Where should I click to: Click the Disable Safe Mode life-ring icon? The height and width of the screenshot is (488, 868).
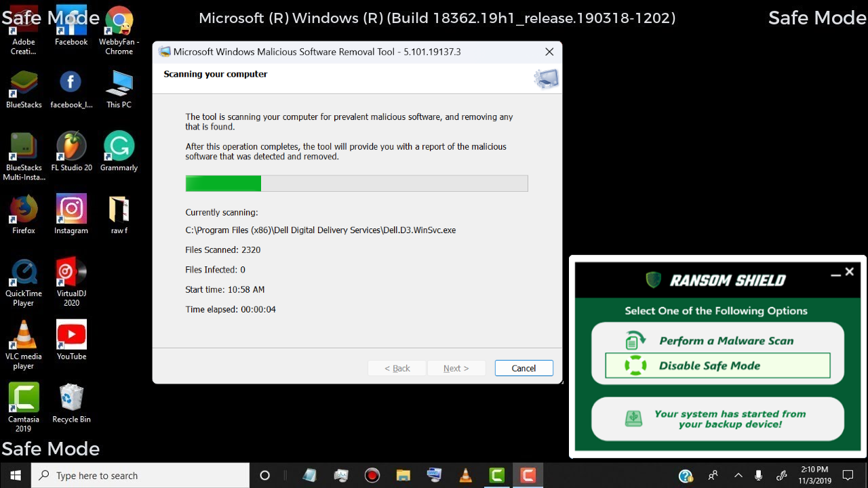point(633,365)
